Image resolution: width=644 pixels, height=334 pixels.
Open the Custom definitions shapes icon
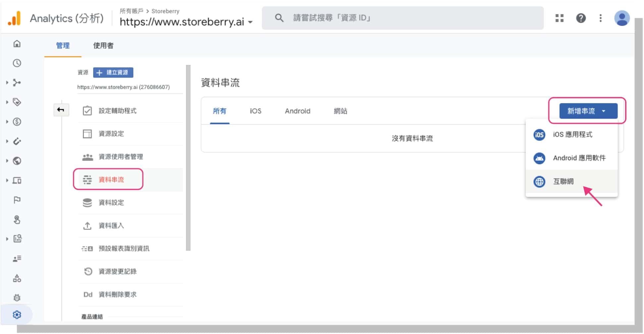tap(17, 278)
